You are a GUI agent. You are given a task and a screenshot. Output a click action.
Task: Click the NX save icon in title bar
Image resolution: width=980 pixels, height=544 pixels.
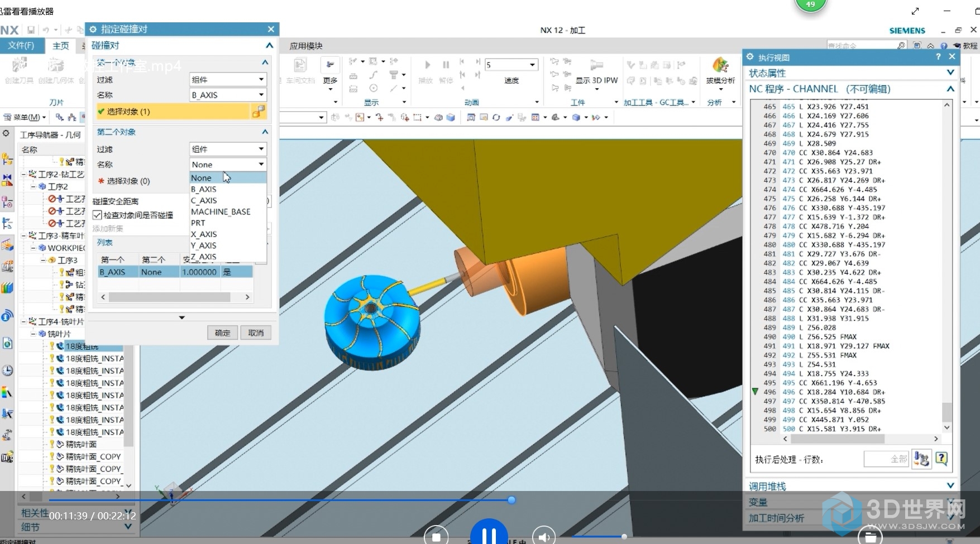pos(31,30)
